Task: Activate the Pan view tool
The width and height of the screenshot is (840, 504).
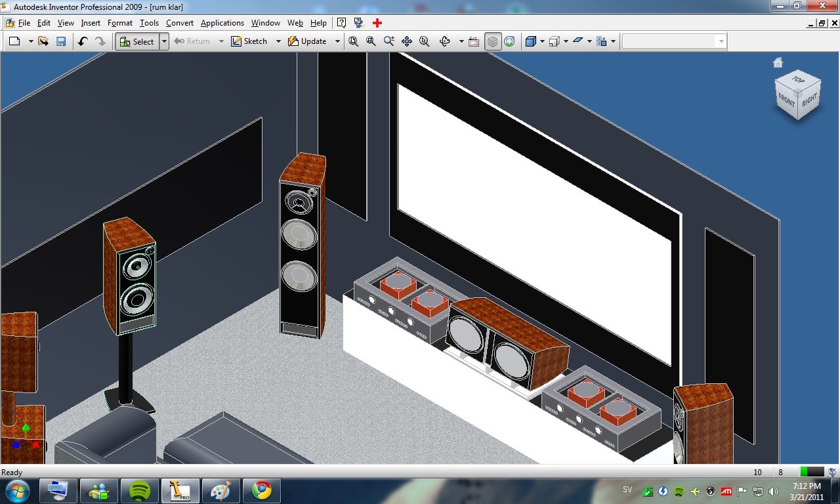Action: 407,41
